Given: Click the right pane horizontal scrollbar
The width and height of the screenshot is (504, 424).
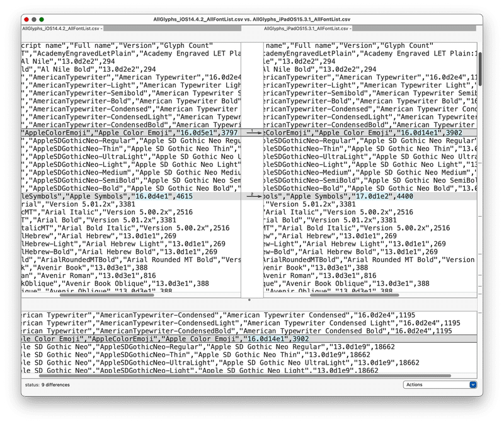Looking at the screenshot, I should (x=354, y=295).
